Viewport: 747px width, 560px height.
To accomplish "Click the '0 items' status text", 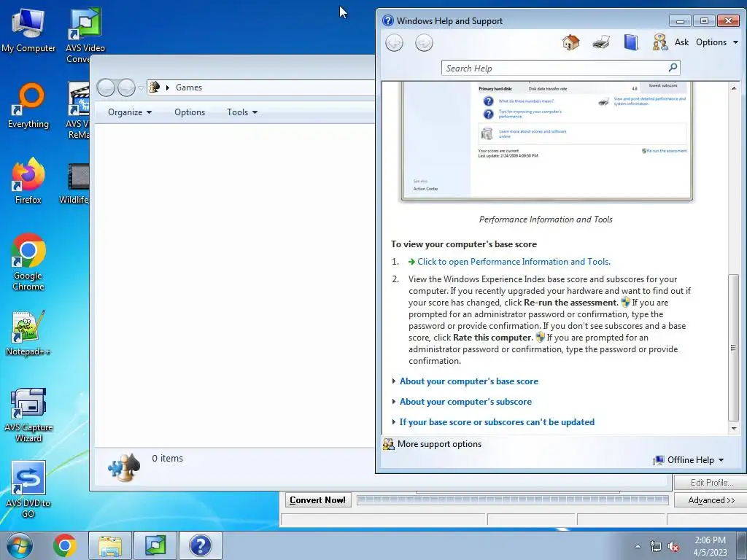I will (x=167, y=458).
